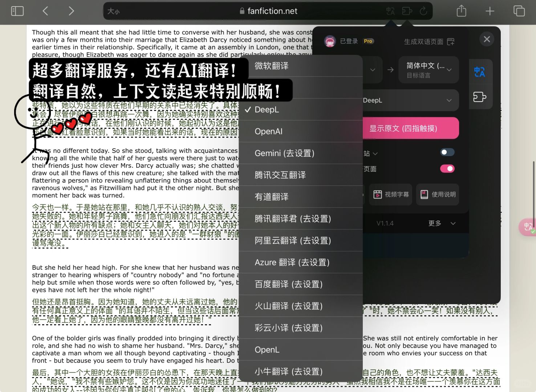Click the fanfiction.net address field

pos(268,11)
